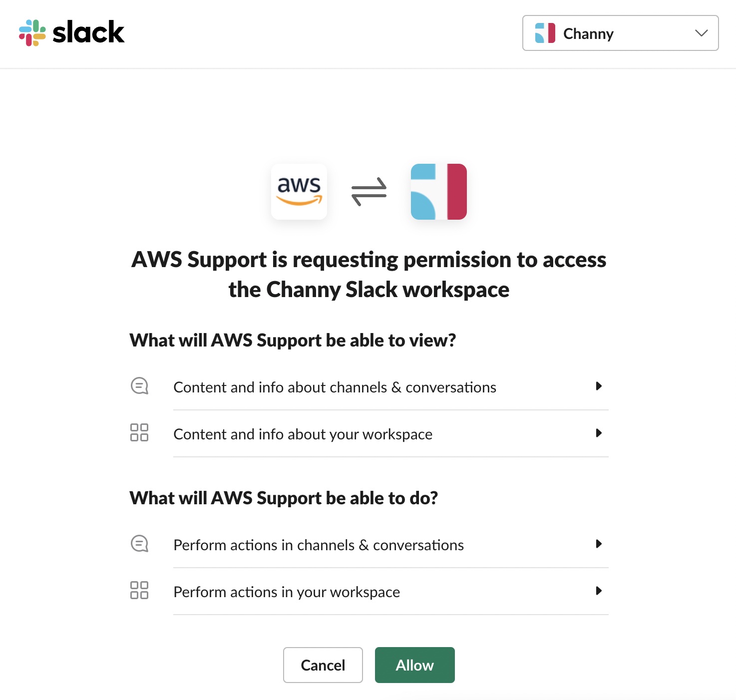
Task: Click grid icon beside workspace content info
Action: [139, 432]
